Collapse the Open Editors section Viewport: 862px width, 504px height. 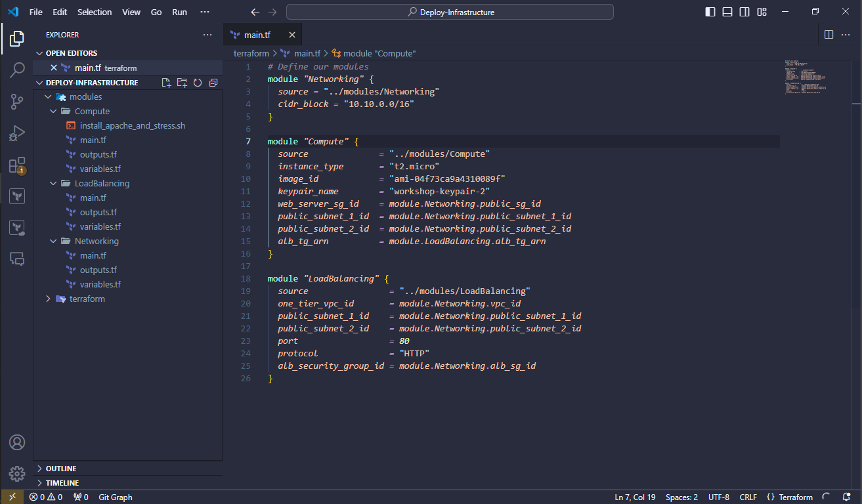127,53
